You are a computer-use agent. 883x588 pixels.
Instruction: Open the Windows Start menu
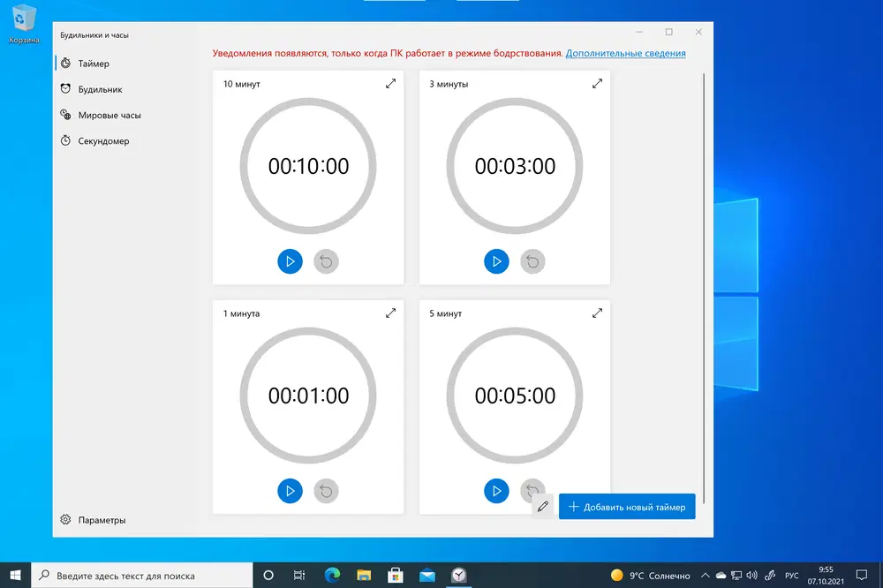point(15,575)
